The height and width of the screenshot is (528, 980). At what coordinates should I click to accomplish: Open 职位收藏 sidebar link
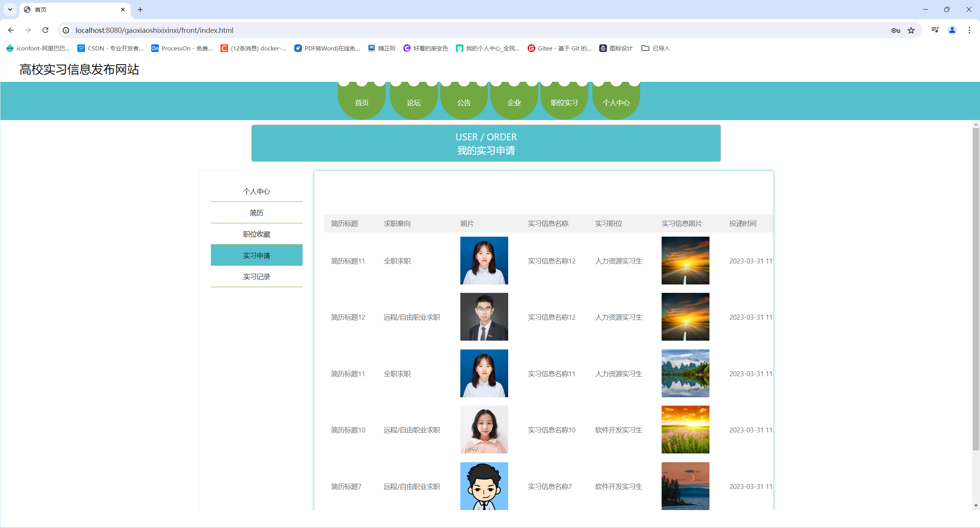[x=256, y=234]
